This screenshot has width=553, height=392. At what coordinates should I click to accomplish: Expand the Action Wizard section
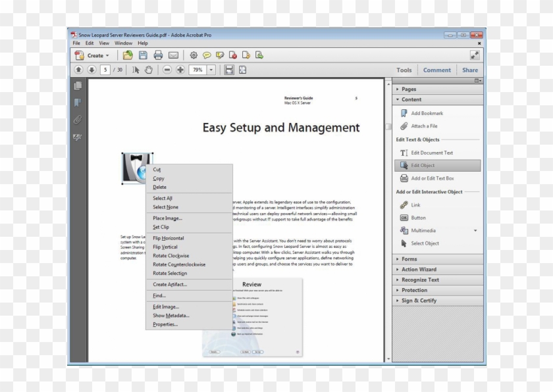pyautogui.click(x=438, y=270)
